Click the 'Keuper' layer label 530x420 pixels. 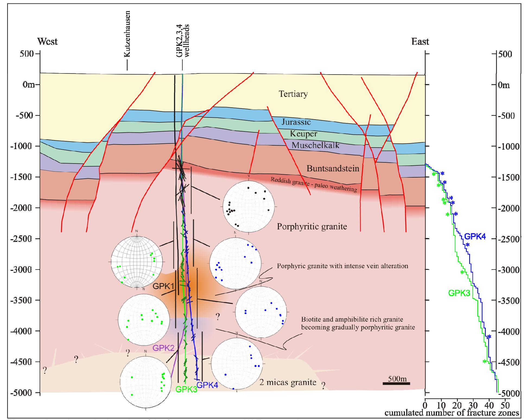pyautogui.click(x=303, y=134)
